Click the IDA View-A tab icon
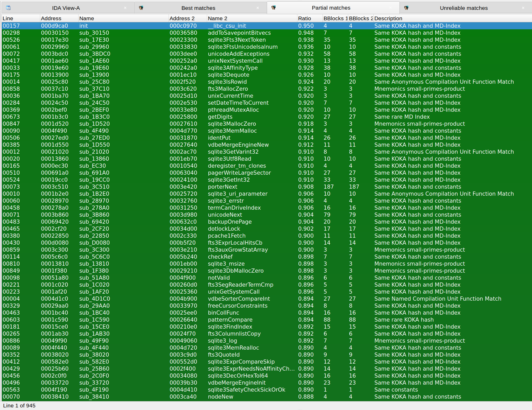This screenshot has height=410, width=532. tap(8, 8)
